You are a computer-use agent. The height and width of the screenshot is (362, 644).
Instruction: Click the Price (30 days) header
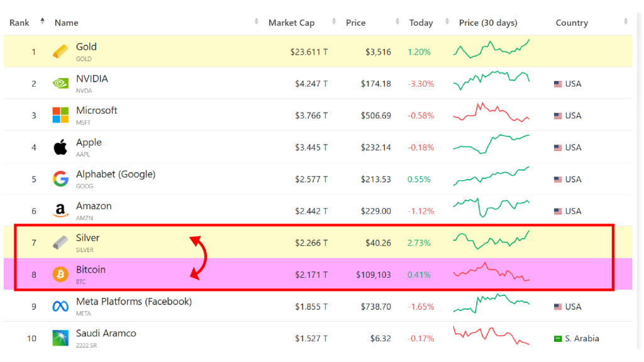coord(488,23)
